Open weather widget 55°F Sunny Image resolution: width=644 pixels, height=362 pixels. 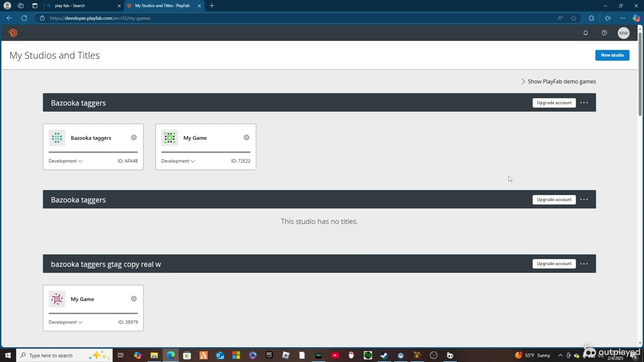533,355
